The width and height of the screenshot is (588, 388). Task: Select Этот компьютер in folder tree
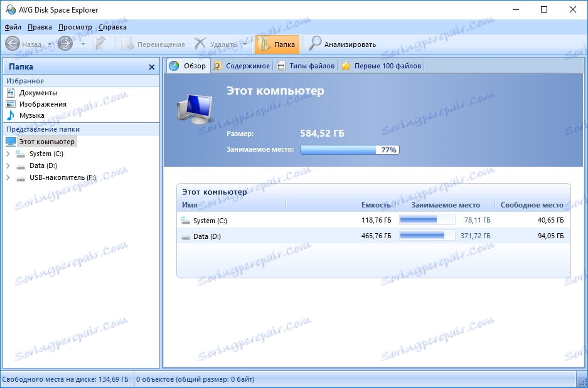[x=47, y=142]
